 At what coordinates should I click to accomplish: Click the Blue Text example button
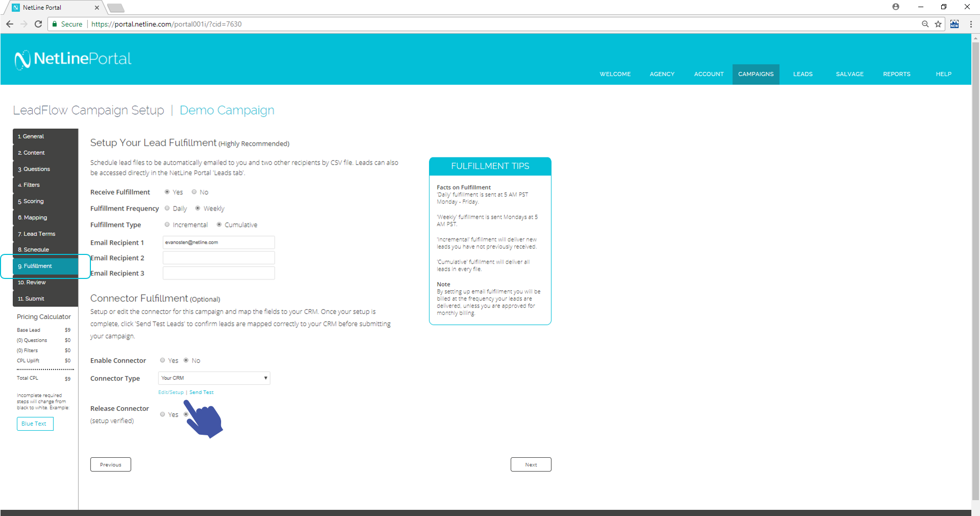(35, 424)
